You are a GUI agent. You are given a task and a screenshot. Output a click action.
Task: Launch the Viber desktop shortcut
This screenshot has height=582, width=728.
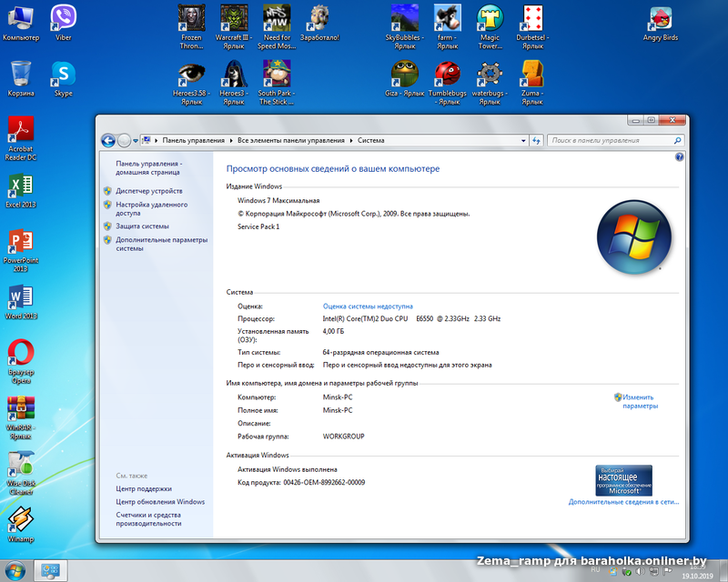(x=63, y=23)
